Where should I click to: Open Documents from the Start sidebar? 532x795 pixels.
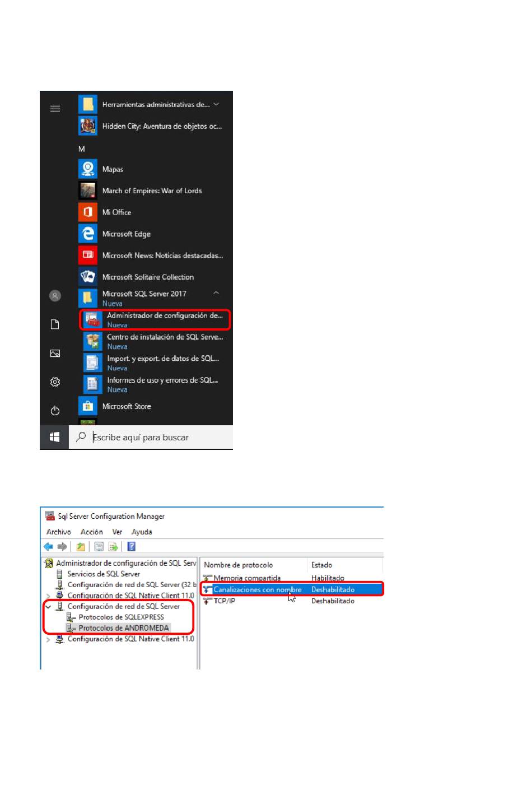pos(55,324)
